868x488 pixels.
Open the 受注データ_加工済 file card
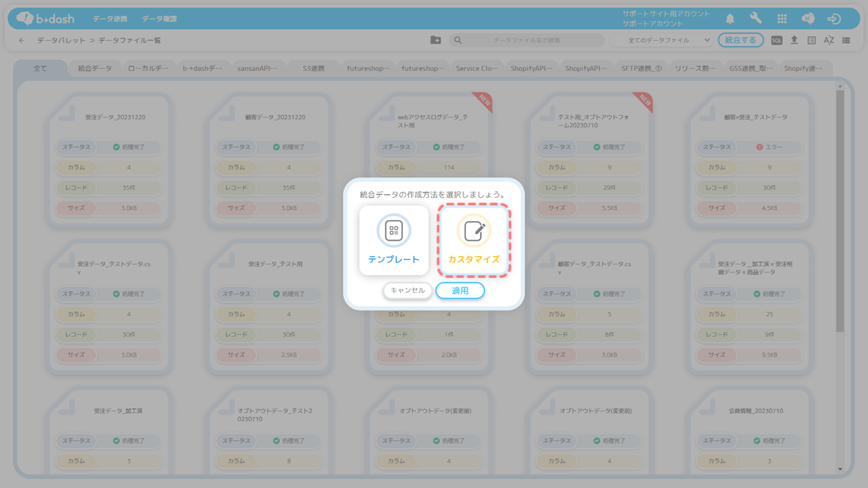pyautogui.click(x=109, y=430)
